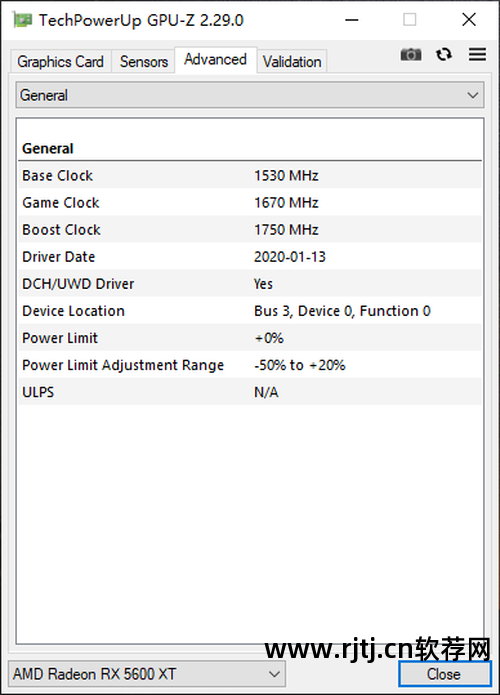Select the Advanced tab

pos(215,59)
